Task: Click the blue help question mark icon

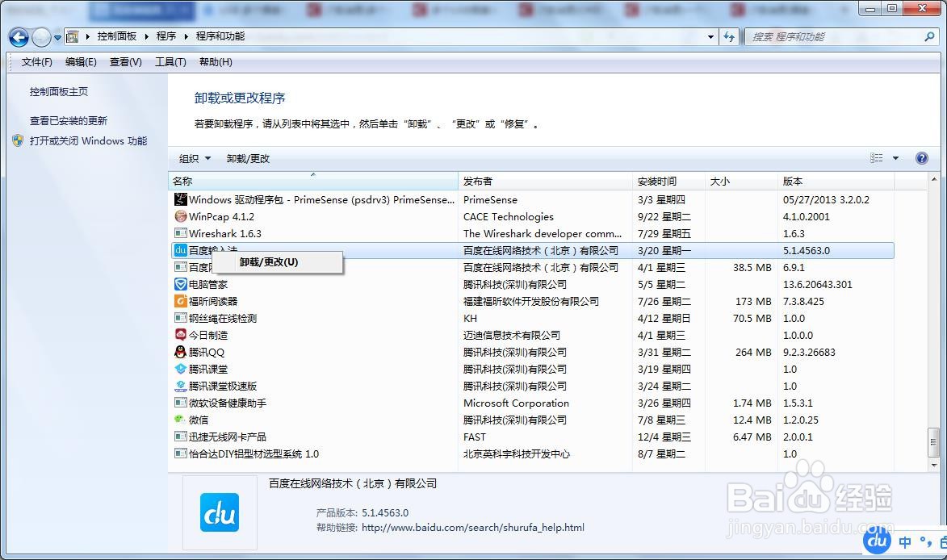Action: (922, 158)
